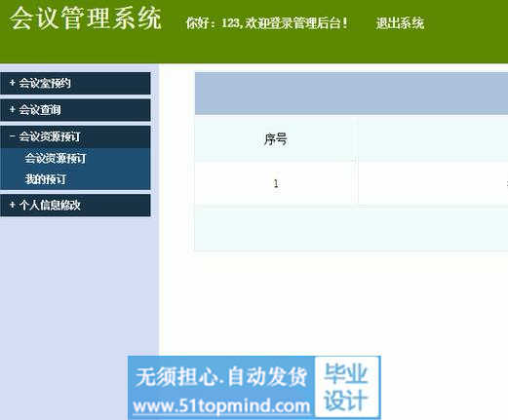Click the 退出系统 logout link
508x420 pixels.
400,23
